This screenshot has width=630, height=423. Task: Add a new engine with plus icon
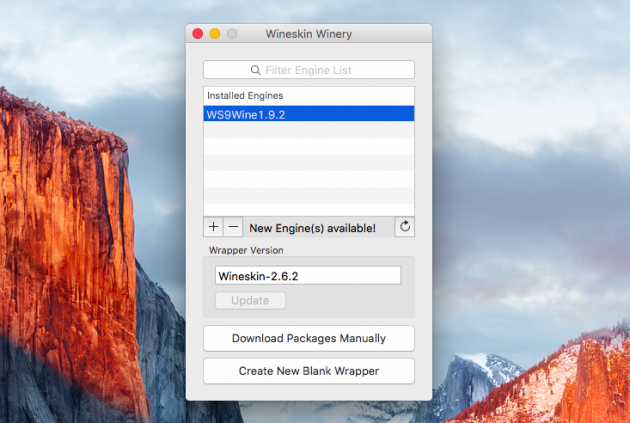(x=213, y=227)
